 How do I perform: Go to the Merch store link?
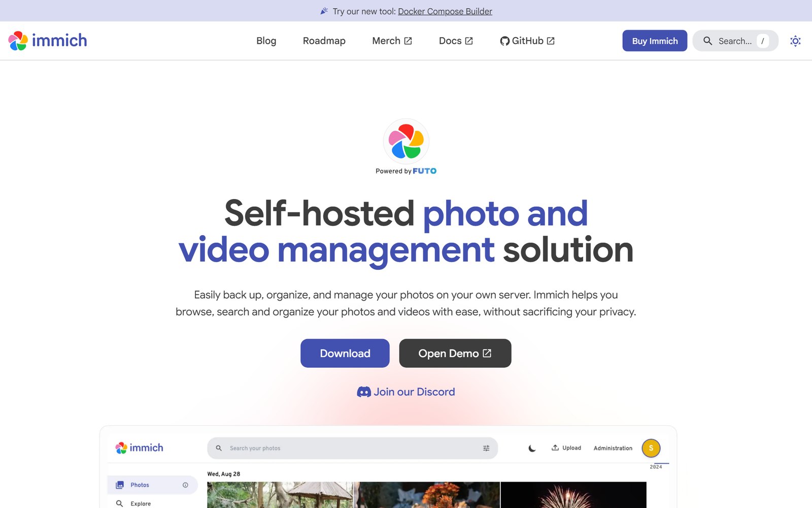pyautogui.click(x=392, y=41)
